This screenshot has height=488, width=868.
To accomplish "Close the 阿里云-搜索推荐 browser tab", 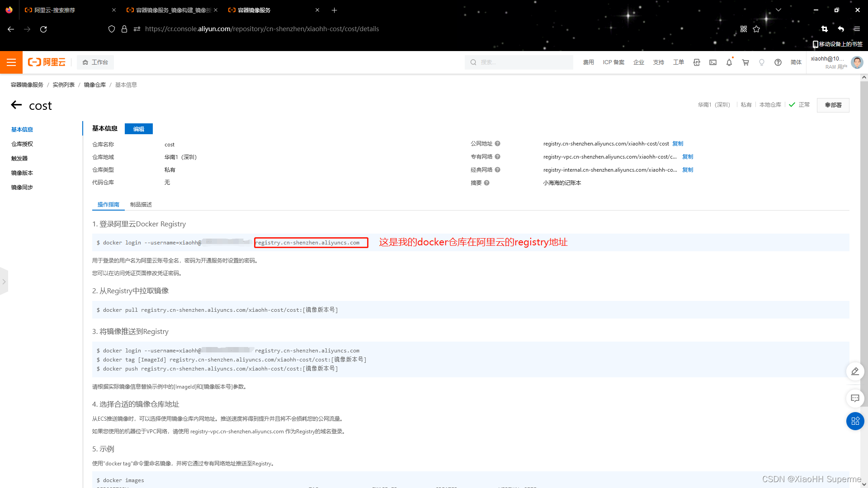I will click(113, 10).
